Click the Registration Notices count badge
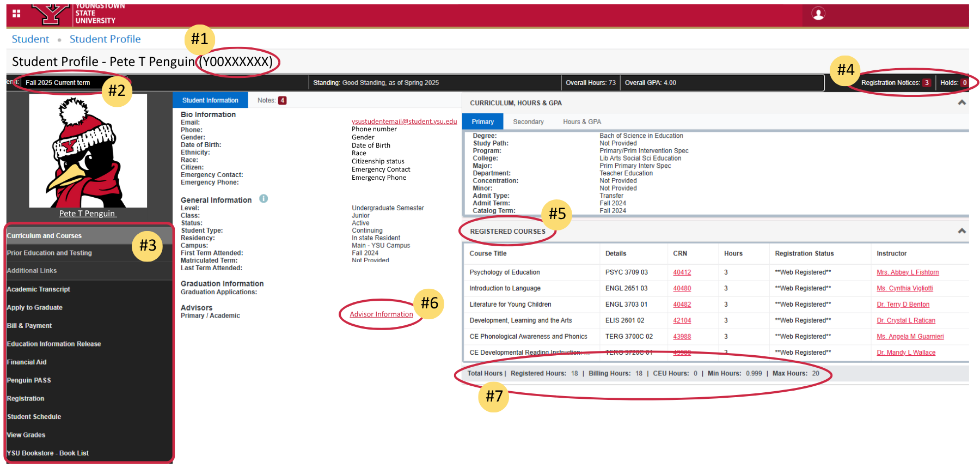Screen dimensions: 980x468 [x=926, y=83]
